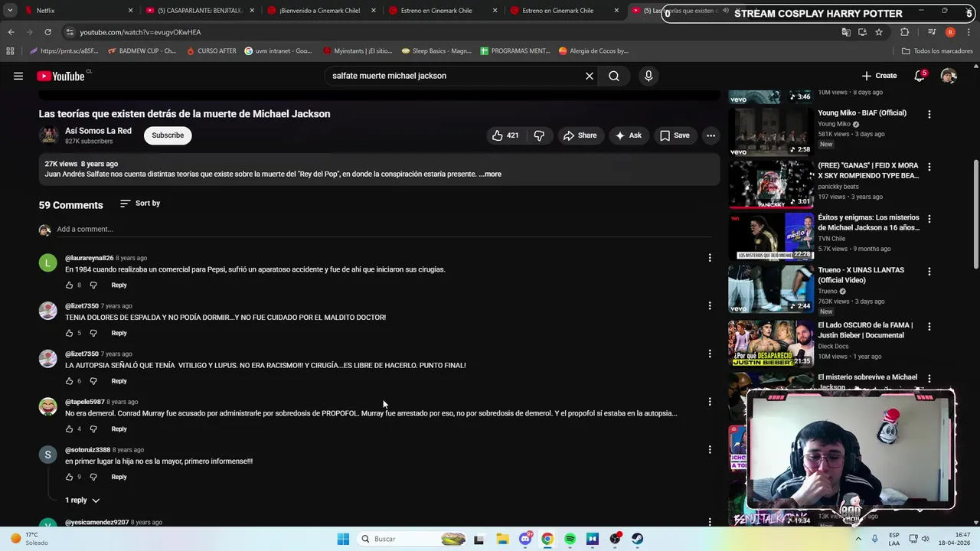
Task: Share the video
Action: tap(580, 135)
